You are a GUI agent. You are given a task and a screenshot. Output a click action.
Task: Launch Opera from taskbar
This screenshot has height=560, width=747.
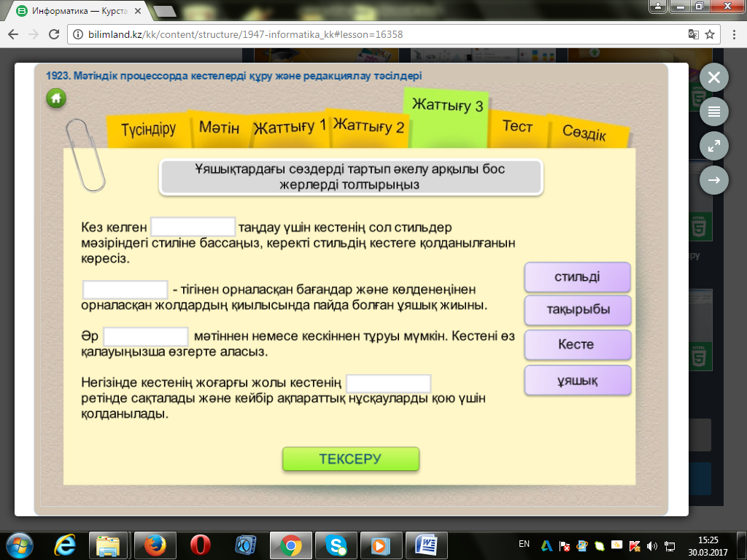201,545
